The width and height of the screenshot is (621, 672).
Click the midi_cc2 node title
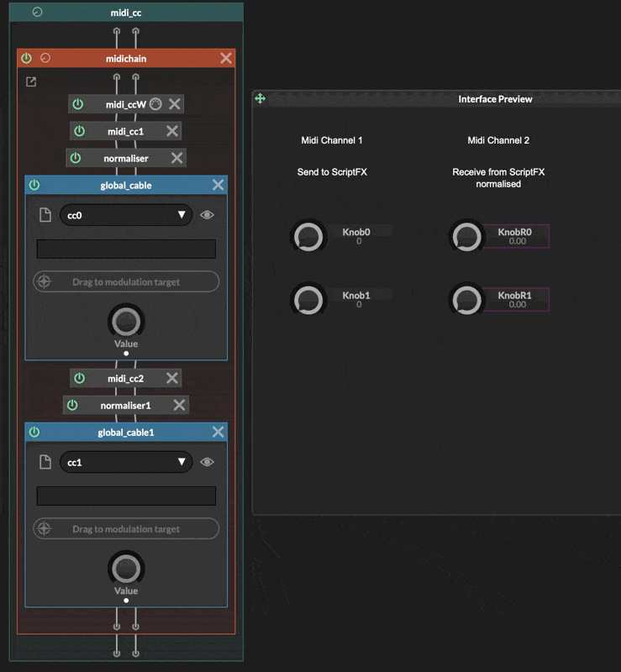click(125, 379)
